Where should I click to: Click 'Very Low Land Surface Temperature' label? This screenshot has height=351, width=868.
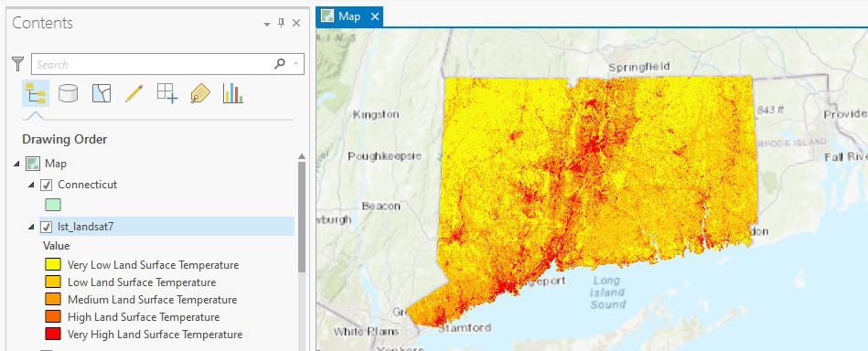[154, 265]
